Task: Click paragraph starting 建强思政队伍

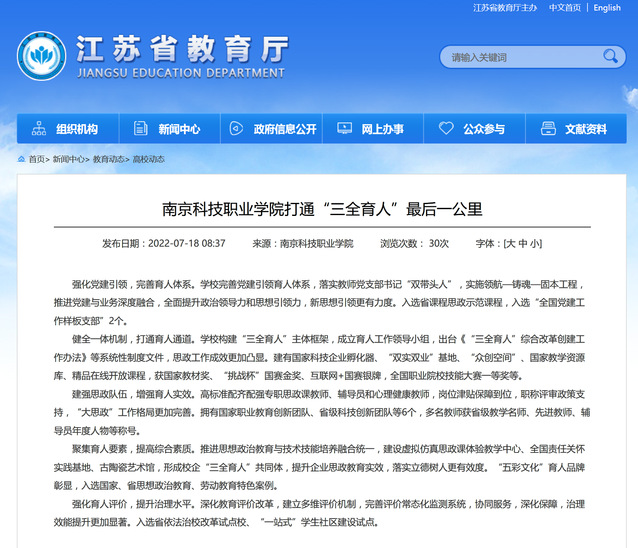Action: [x=321, y=412]
